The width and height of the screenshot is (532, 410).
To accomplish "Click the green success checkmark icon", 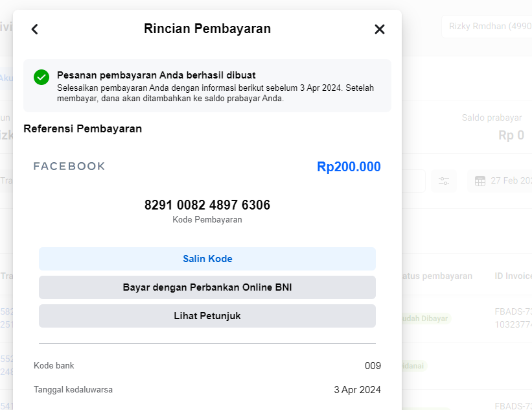I will (x=41, y=77).
